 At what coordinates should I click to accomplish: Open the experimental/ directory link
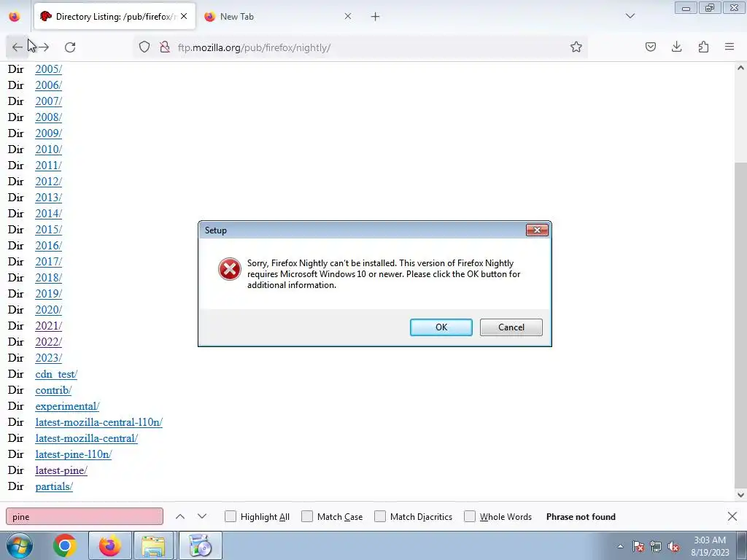pyautogui.click(x=67, y=406)
